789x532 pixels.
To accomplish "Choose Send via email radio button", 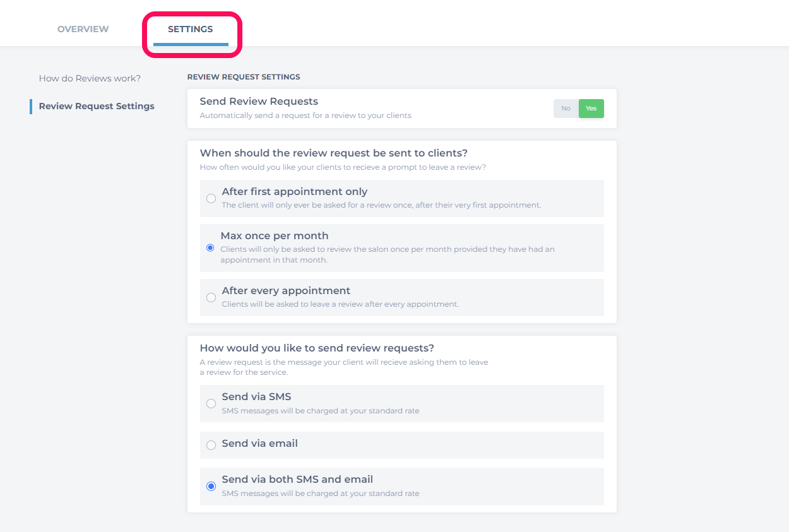I will (211, 445).
